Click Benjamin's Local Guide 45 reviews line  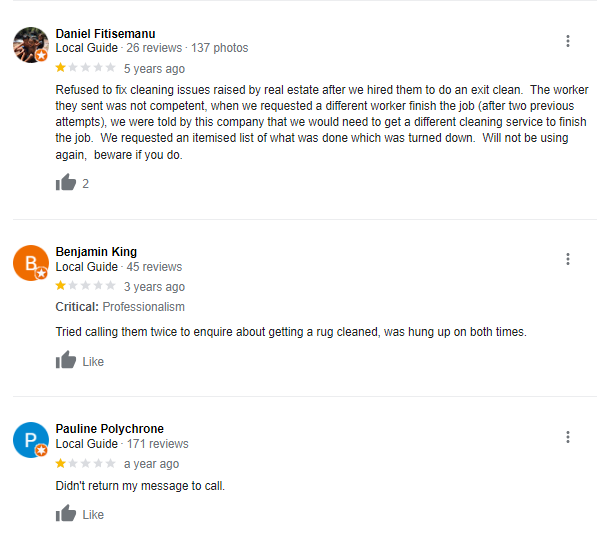[x=119, y=267]
